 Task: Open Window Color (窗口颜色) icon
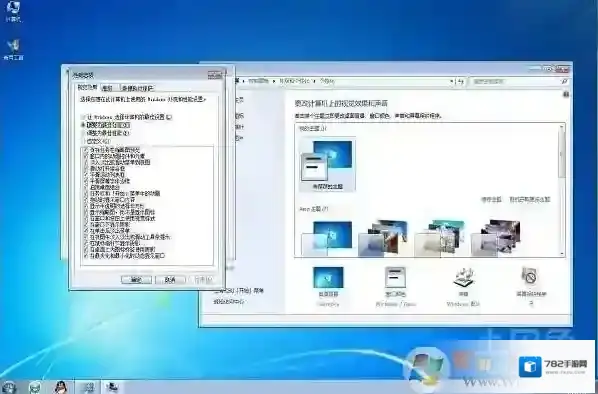(x=395, y=287)
